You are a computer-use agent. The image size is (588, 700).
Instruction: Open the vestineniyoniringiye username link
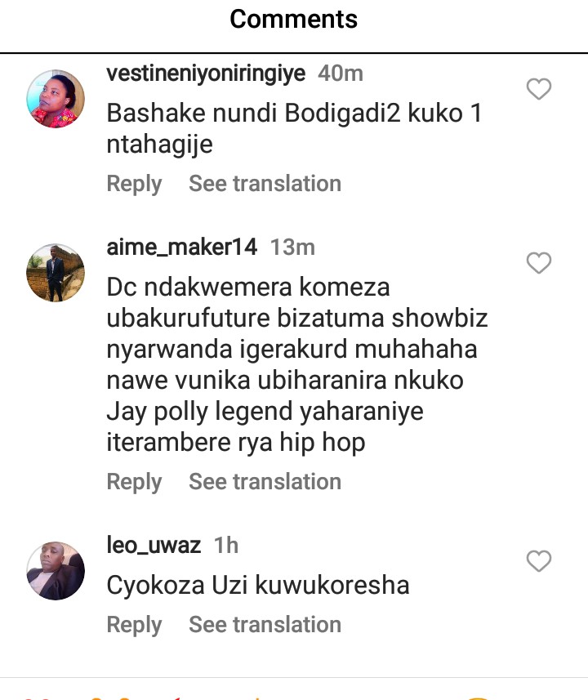[x=206, y=74]
